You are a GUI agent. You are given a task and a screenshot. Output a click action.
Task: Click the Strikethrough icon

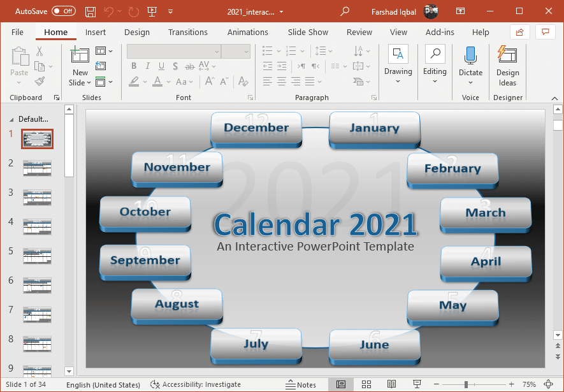click(x=189, y=66)
